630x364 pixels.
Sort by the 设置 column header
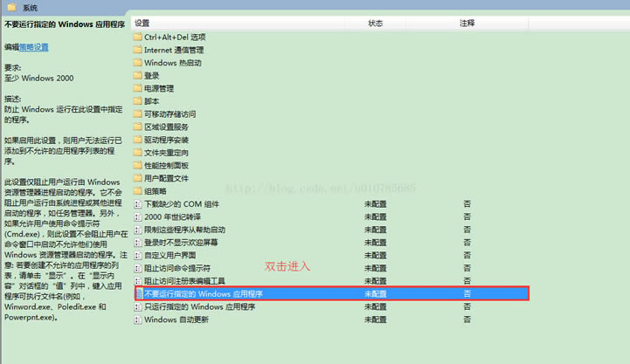click(142, 22)
